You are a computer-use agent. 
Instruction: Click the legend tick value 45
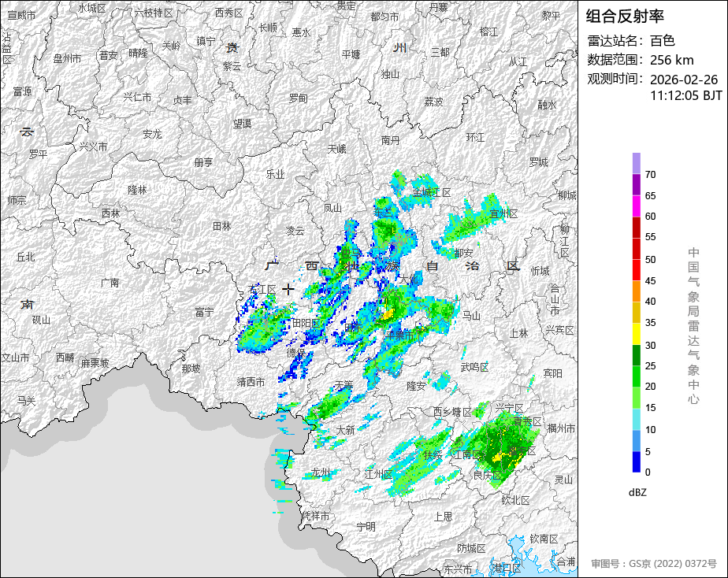(x=651, y=280)
